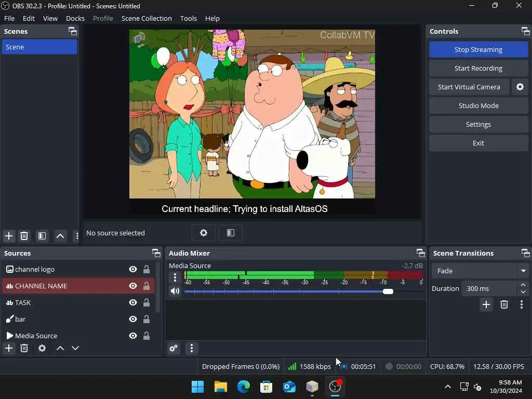This screenshot has height=399, width=532.
Task: Open virtual camera settings gear
Action: [520, 87]
